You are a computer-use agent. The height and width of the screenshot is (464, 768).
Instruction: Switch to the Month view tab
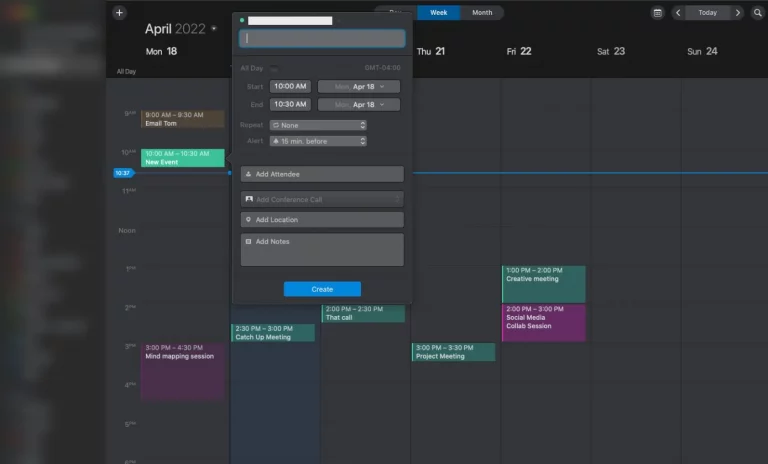click(482, 13)
